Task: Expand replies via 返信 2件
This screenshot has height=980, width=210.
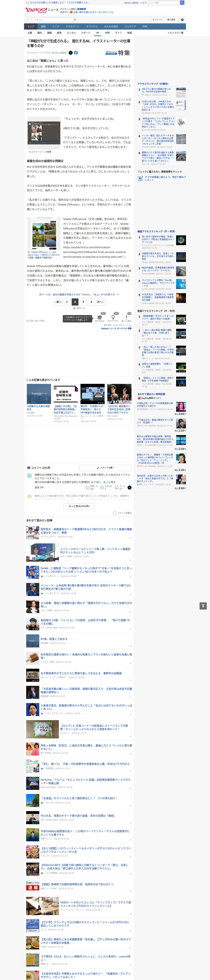Action: [39, 487]
